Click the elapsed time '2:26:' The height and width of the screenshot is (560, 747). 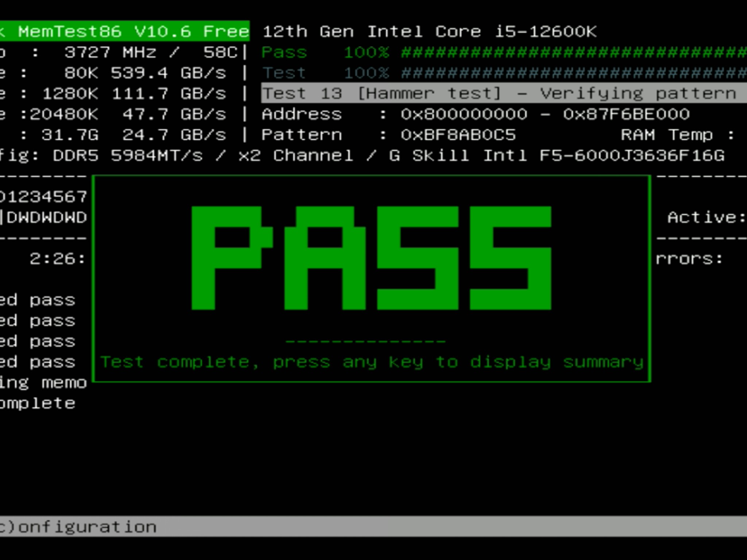click(57, 259)
